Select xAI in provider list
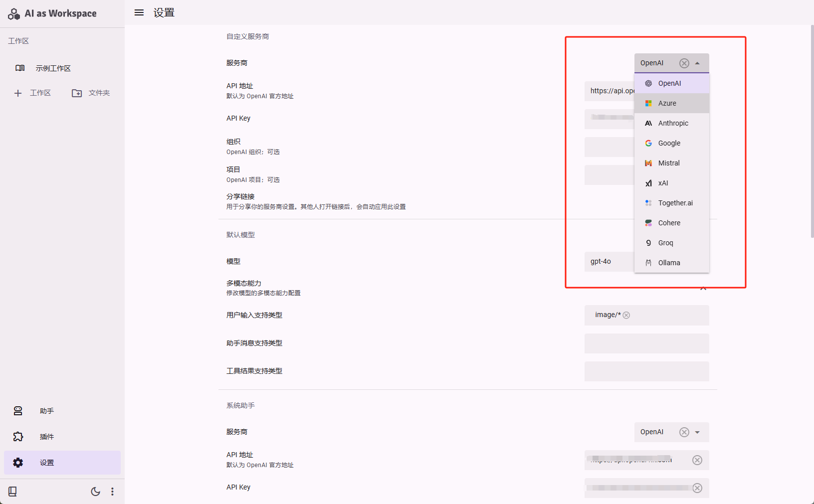Screen dimensions: 814x504 click(x=672, y=183)
